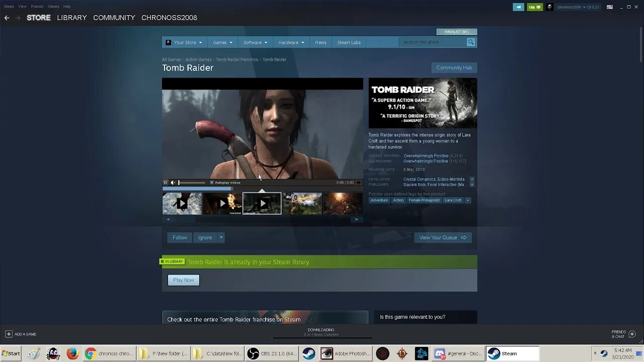644x362 pixels.
Task: Open the user avatar skull icon
Action: pyautogui.click(x=550, y=7)
